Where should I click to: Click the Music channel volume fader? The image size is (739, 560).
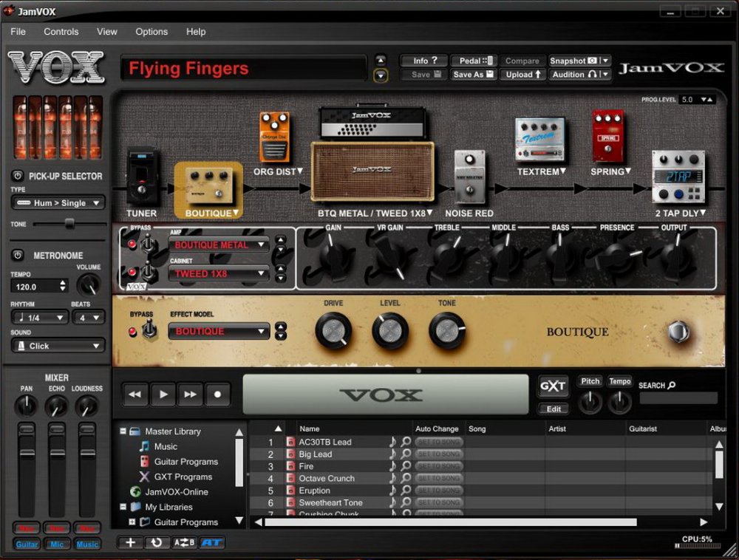pos(87,454)
